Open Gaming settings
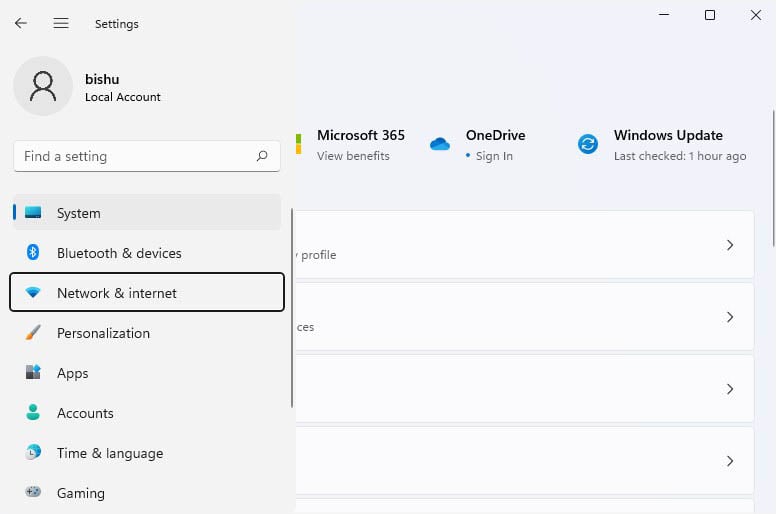The height and width of the screenshot is (514, 776). point(147,493)
